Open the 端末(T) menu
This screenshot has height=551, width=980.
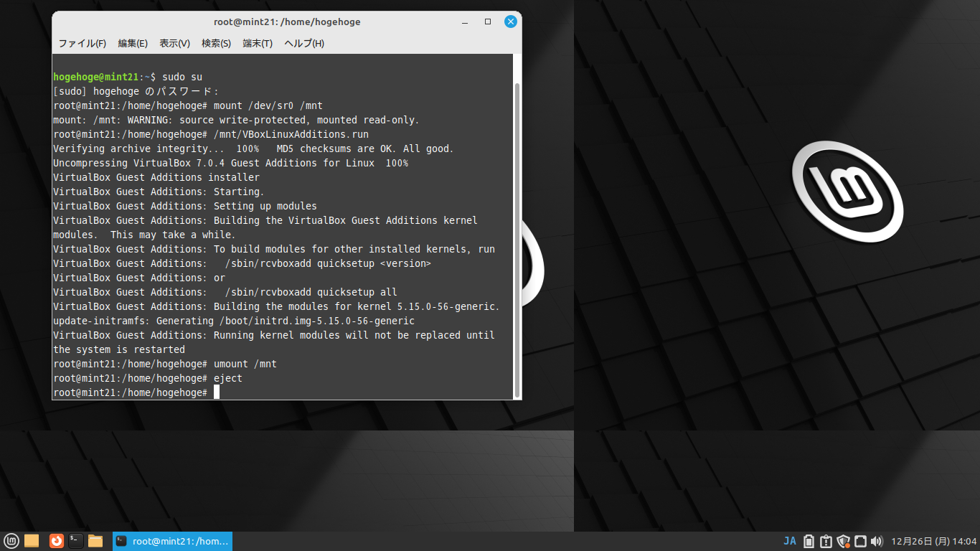[258, 43]
